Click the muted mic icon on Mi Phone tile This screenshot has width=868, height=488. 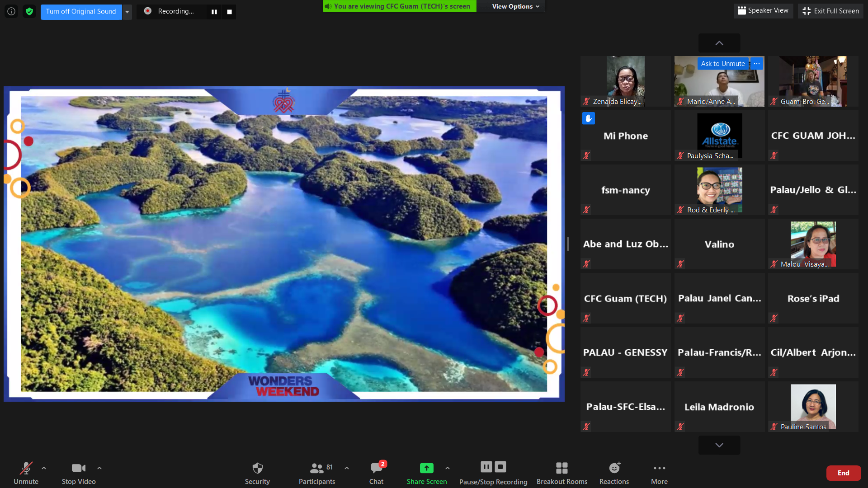point(586,155)
